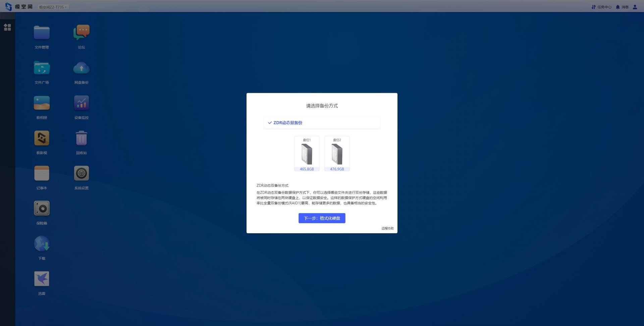The height and width of the screenshot is (326, 644).
Task: Click the 远程协助 remote assistance link
Action: [387, 229]
